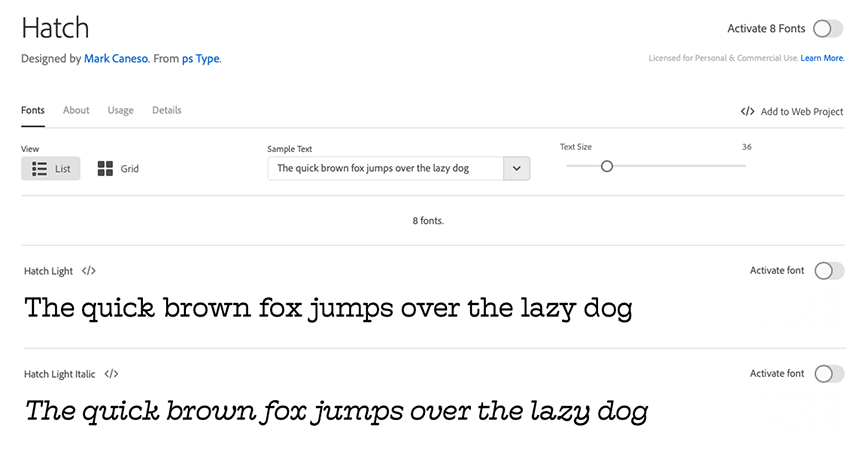850x449 pixels.
Task: Click the Sample Text input field
Action: point(385,169)
